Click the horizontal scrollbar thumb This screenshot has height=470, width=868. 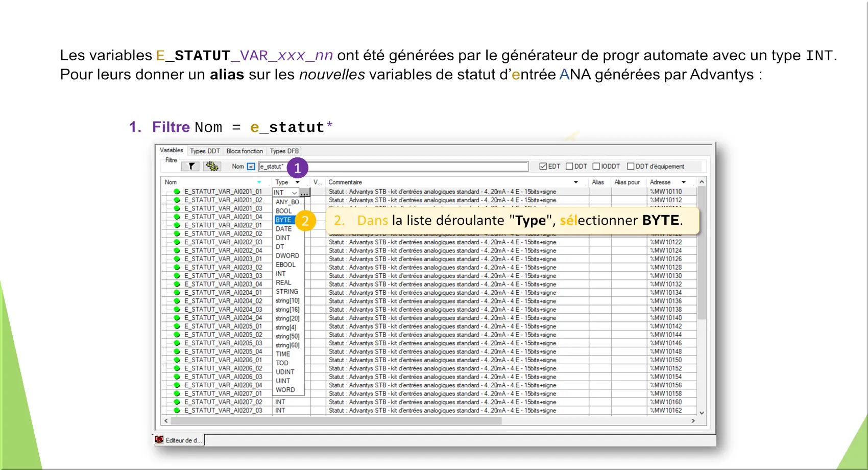click(x=336, y=421)
